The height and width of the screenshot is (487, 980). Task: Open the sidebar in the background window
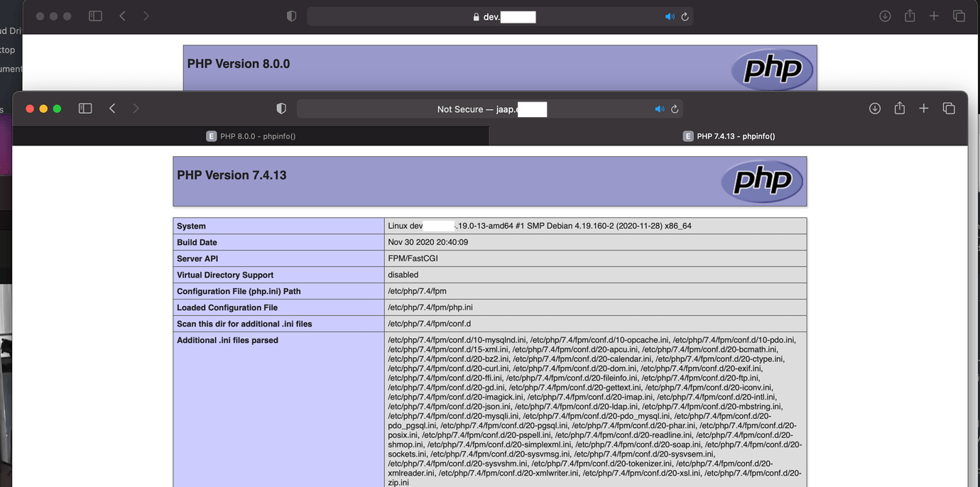coord(95,15)
